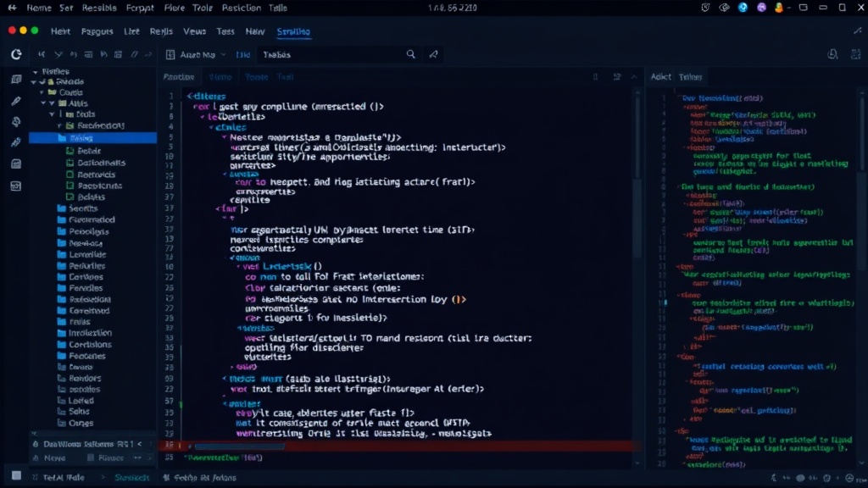Click the list-lines toolbar icon
This screenshot has height=488, width=868.
[88, 55]
